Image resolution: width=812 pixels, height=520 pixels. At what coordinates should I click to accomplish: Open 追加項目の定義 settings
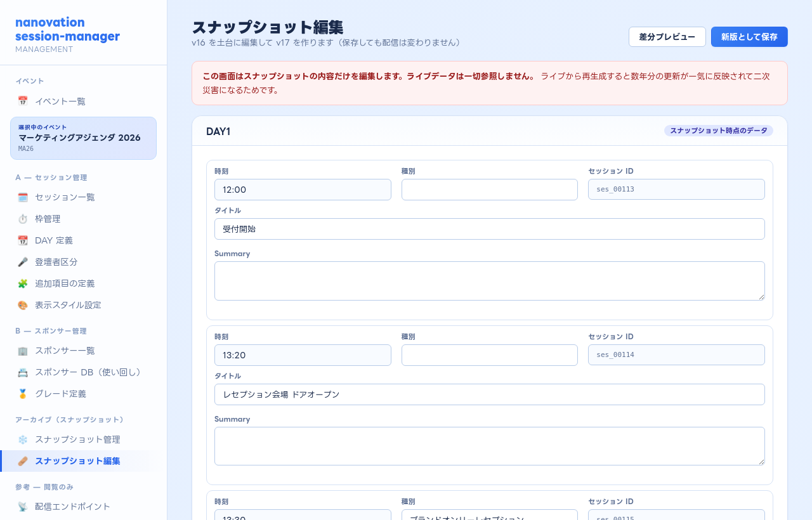pos(83,283)
